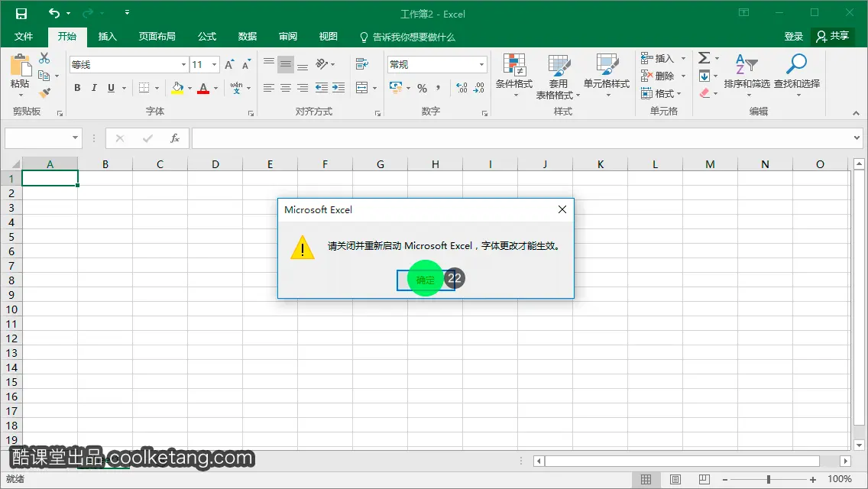This screenshot has width=868, height=489.
Task: Open 查找和选择 find and select
Action: tap(797, 76)
